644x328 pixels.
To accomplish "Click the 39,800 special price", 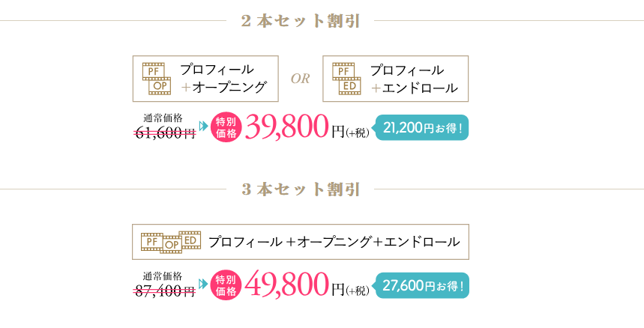I will pyautogui.click(x=286, y=127).
